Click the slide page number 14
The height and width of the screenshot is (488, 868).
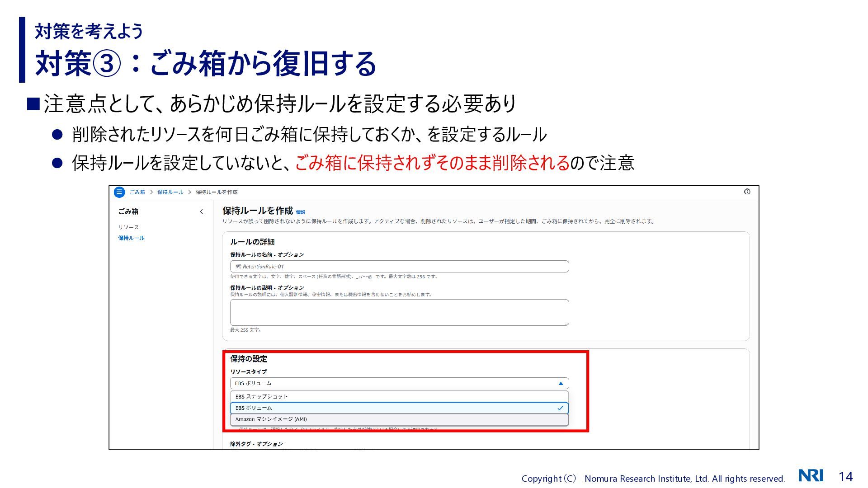[x=845, y=477]
